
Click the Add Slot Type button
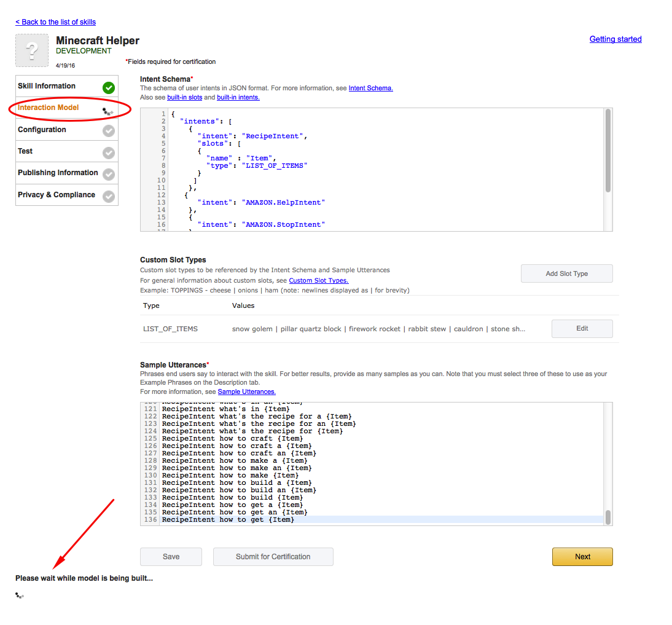[566, 273]
